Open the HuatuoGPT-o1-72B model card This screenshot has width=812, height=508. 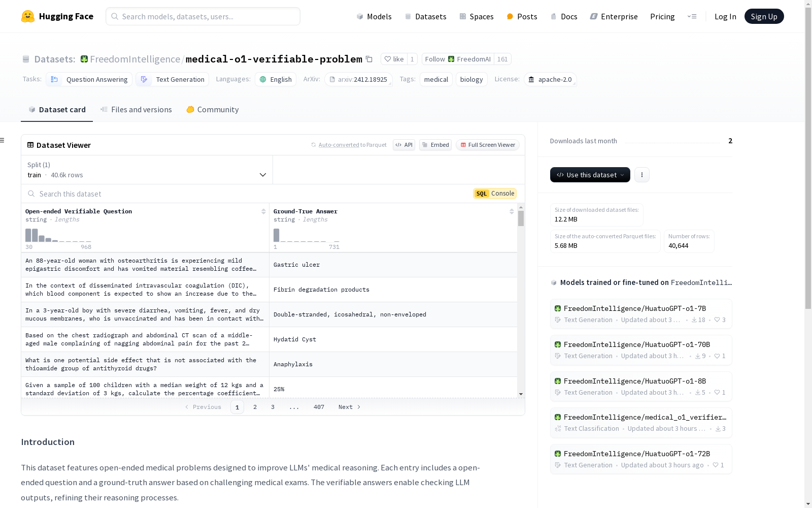(641, 459)
